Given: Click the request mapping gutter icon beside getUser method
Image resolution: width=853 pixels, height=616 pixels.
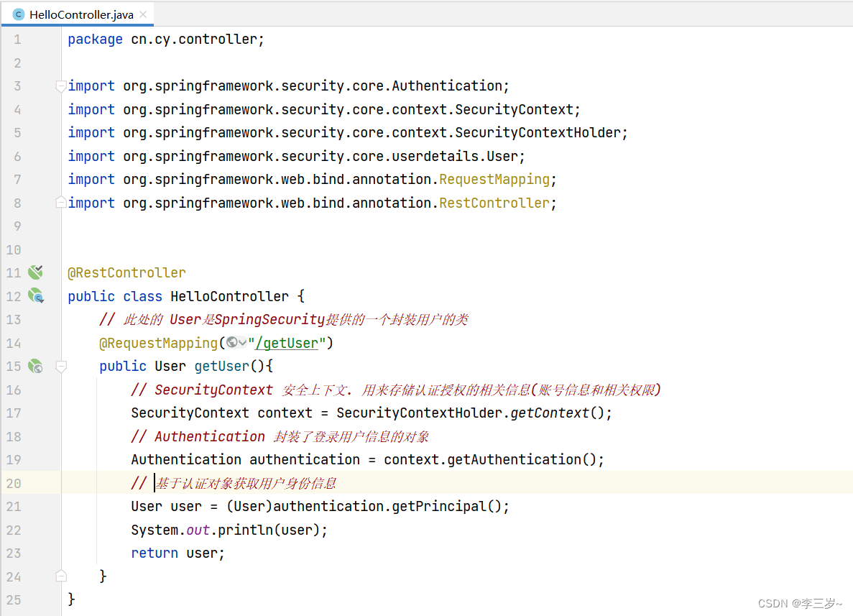Looking at the screenshot, I should click(35, 366).
